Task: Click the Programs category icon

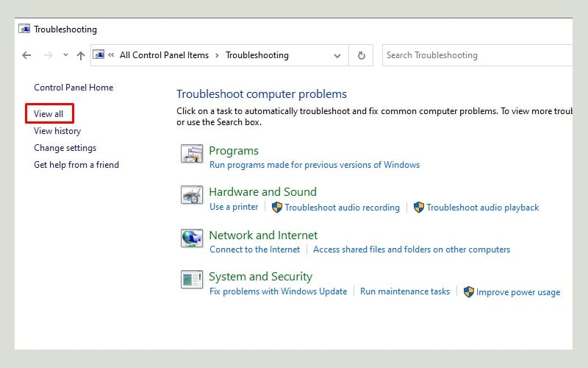Action: [192, 154]
